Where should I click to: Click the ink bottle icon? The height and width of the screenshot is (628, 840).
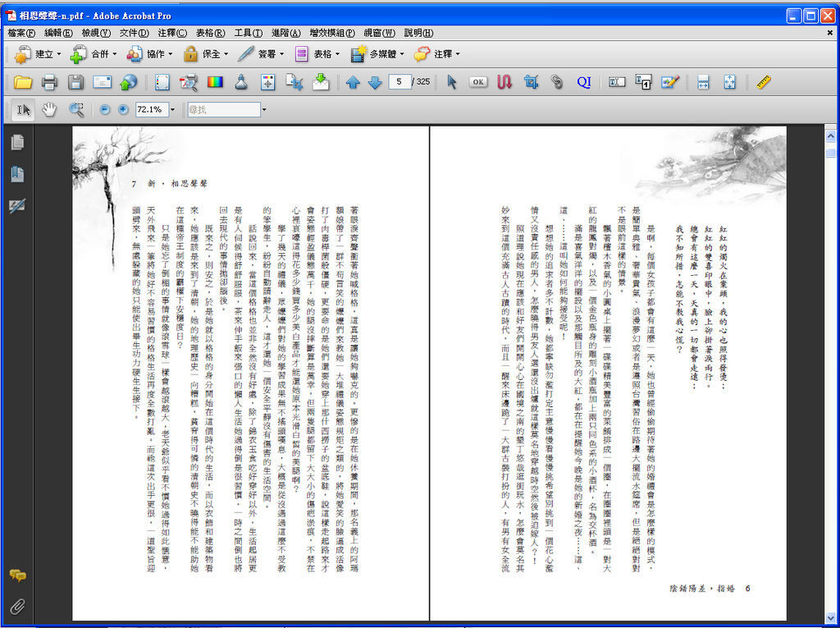point(241,82)
